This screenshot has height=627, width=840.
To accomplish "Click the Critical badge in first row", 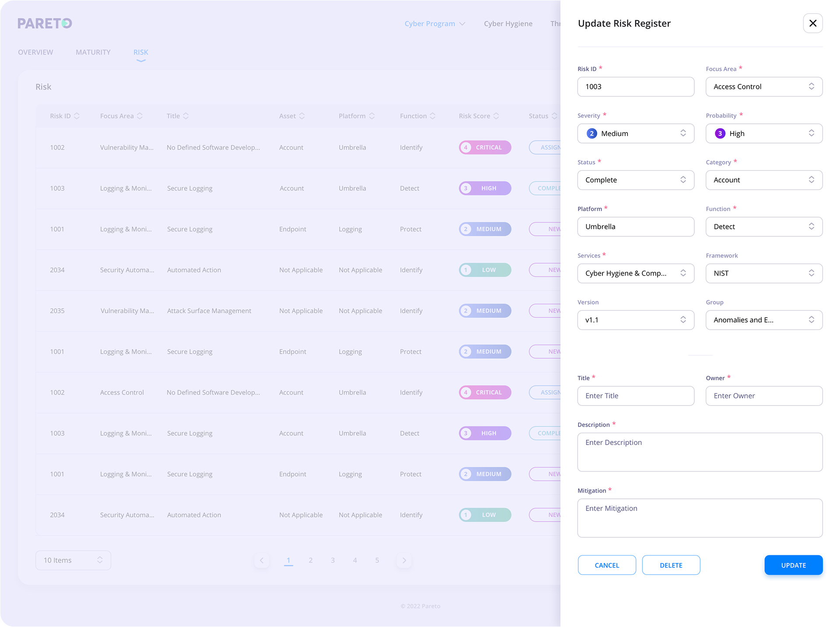I will pyautogui.click(x=485, y=147).
